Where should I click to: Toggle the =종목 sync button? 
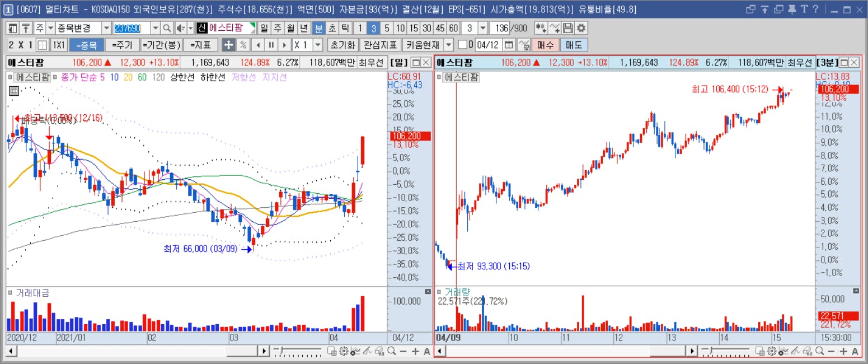pos(87,45)
